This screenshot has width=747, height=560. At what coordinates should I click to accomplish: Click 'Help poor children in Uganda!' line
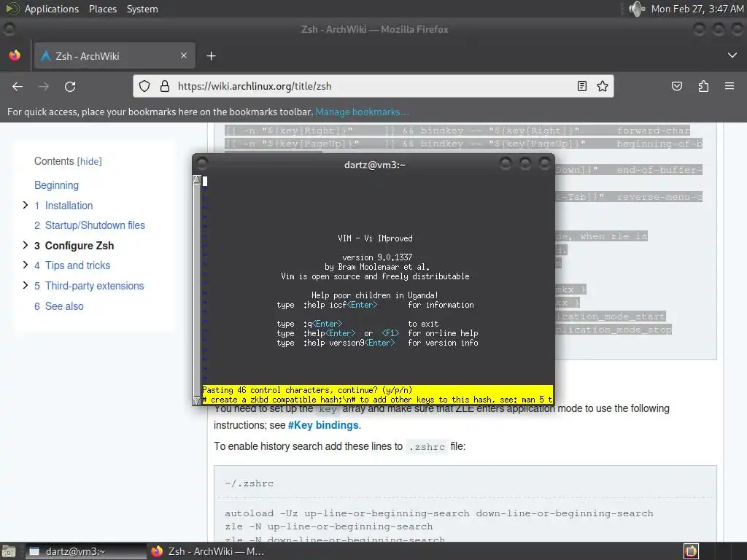coord(375,295)
